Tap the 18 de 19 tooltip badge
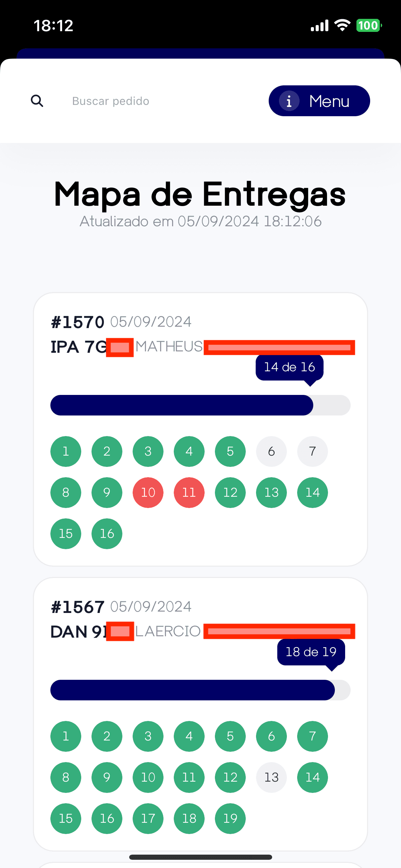Viewport: 401px width, 868px height. point(311,652)
